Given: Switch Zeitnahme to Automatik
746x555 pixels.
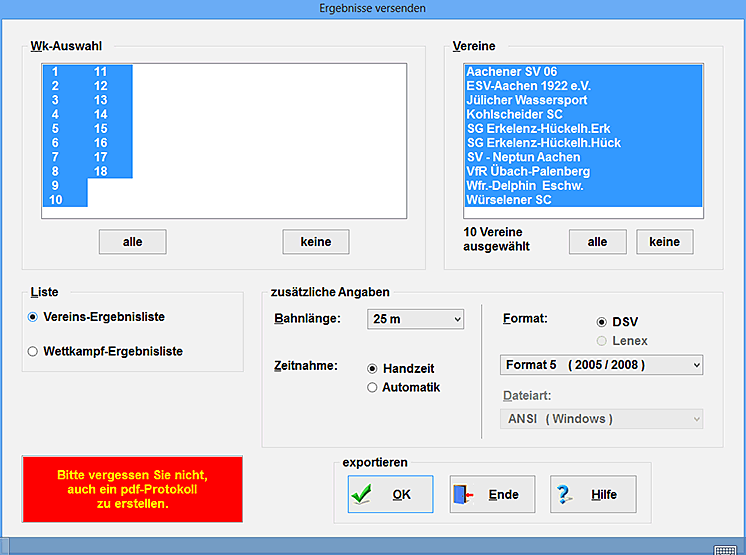Looking at the screenshot, I should point(373,387).
